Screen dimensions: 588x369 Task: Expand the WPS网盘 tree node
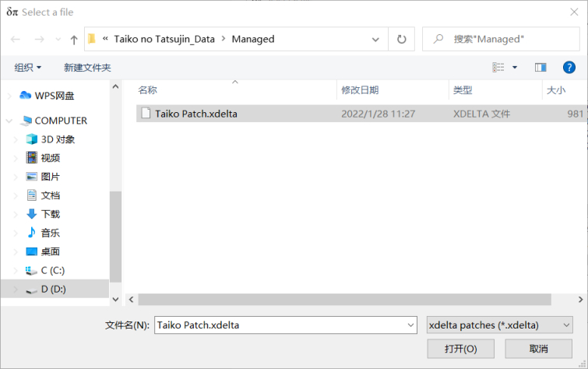[9, 96]
